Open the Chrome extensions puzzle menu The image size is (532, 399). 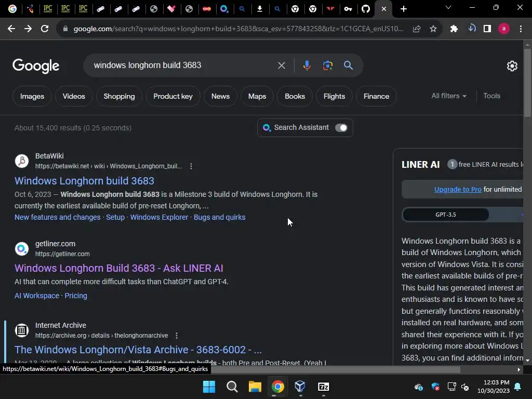click(454, 29)
